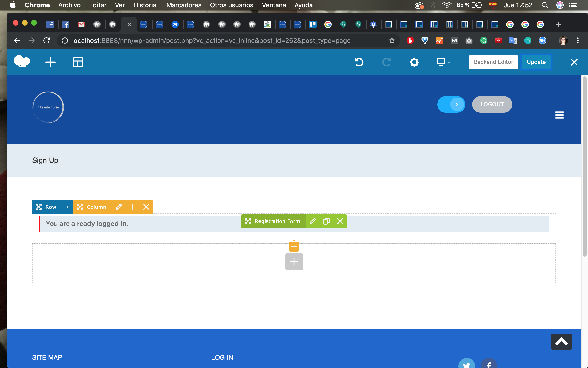This screenshot has height=368, width=588.
Task: Open the Templates panel icon
Action: tap(78, 62)
